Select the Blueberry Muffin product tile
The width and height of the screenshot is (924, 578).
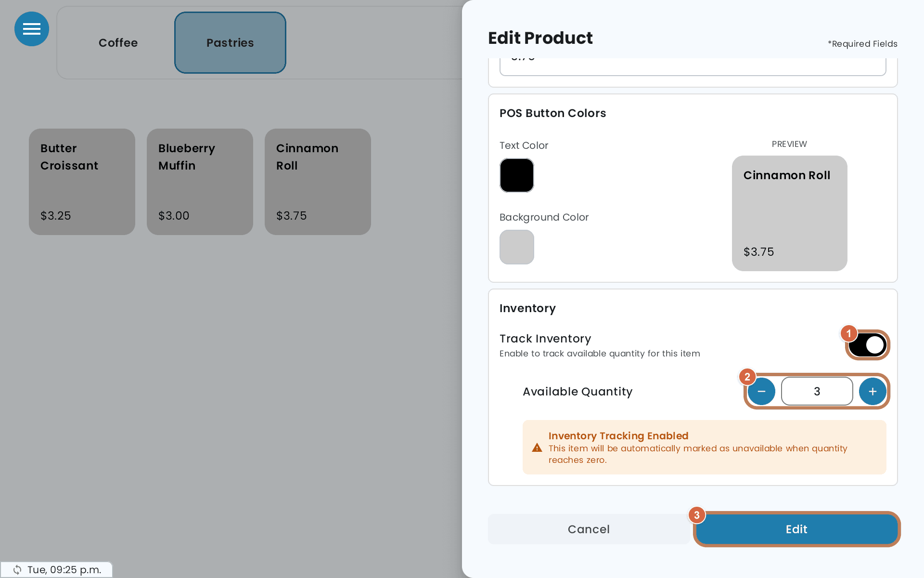tap(200, 182)
